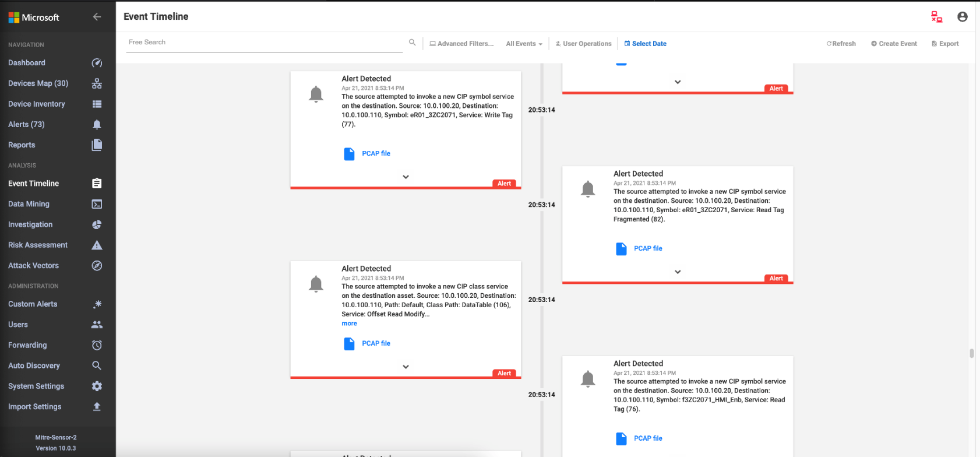Click the Device Inventory list icon

coord(97,104)
